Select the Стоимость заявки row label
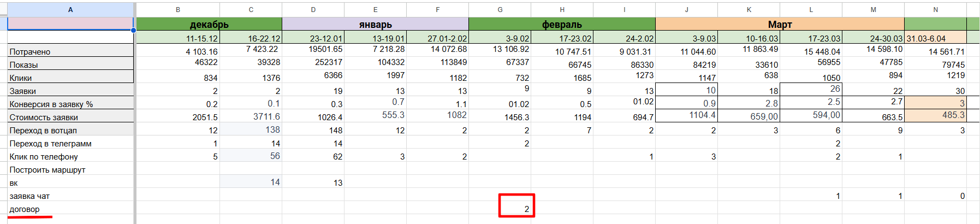Screen dimensions: 980x224 (x=70, y=117)
